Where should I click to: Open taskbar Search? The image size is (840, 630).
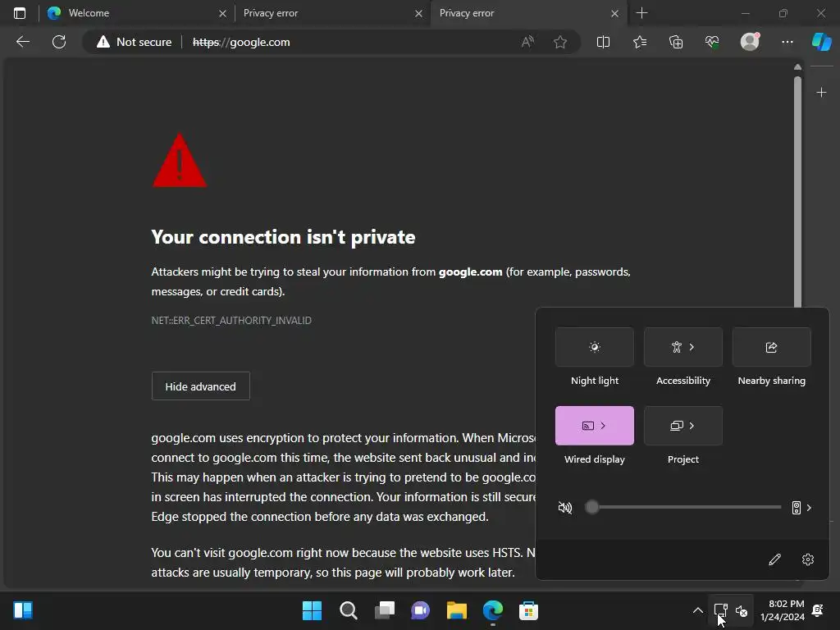click(348, 610)
